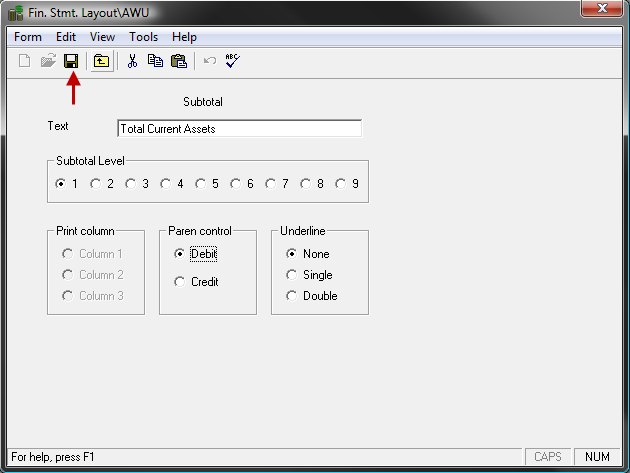Open the Tools menu
The height and width of the screenshot is (473, 630).
pos(143,37)
